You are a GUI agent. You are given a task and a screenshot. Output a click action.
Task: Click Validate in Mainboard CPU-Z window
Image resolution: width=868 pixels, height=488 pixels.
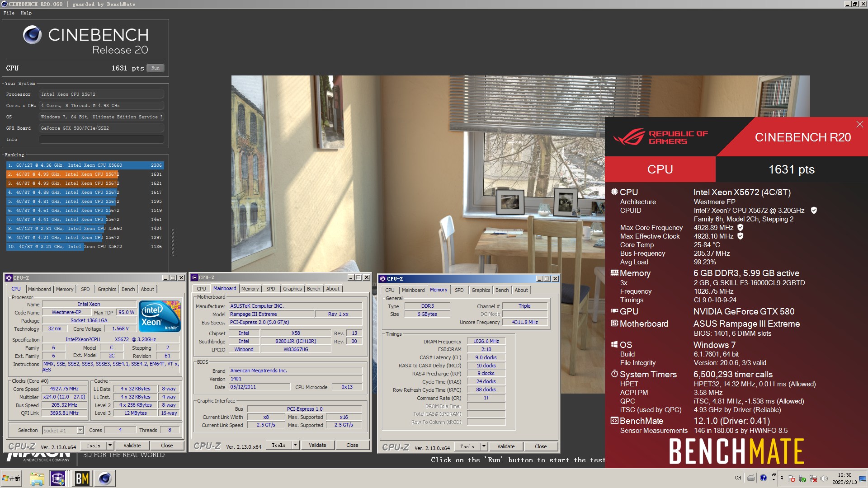317,445
